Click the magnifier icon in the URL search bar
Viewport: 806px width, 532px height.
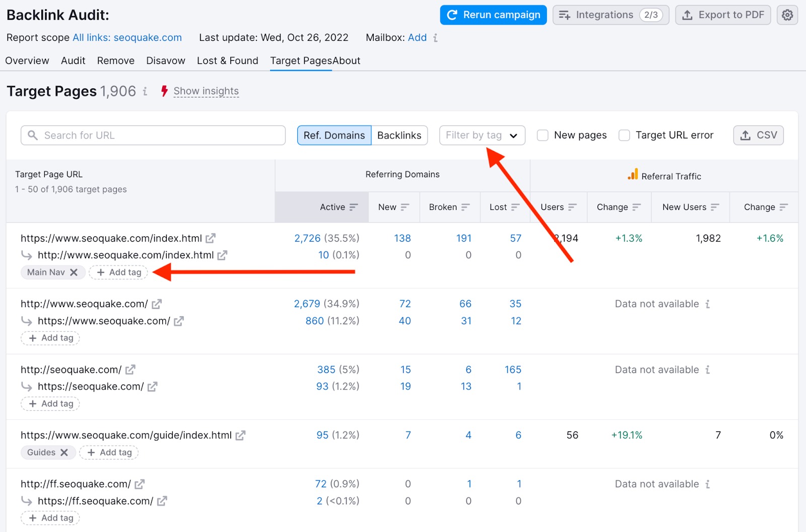point(33,135)
